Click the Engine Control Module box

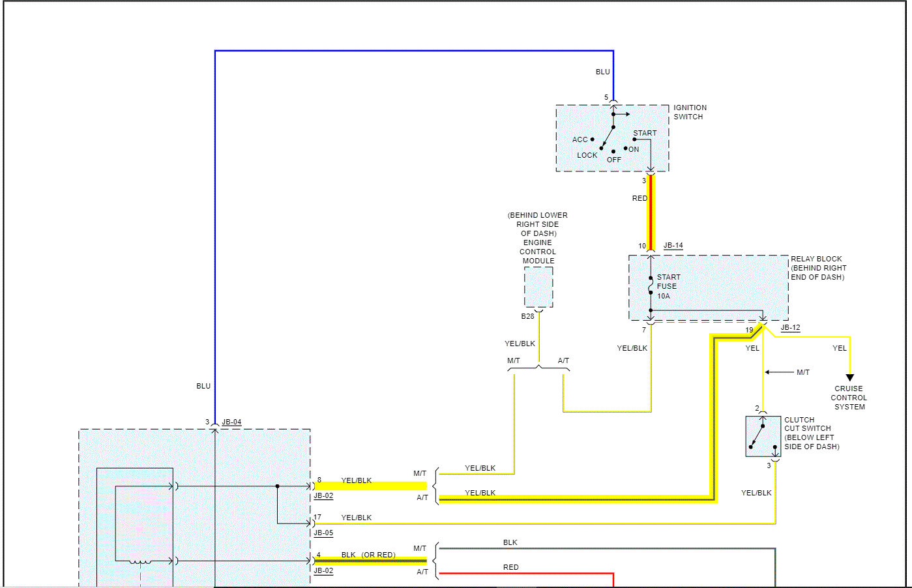pyautogui.click(x=538, y=287)
